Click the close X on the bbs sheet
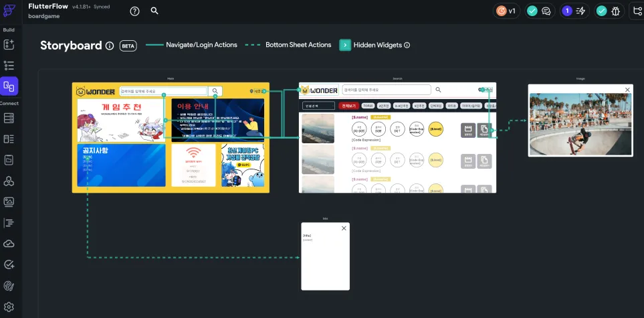 [344, 228]
